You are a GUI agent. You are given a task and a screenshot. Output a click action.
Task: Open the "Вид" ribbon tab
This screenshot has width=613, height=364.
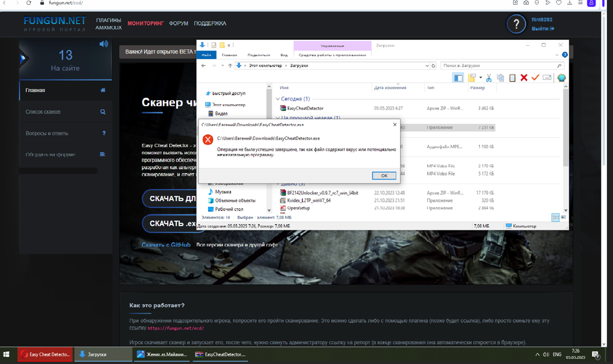pos(284,55)
